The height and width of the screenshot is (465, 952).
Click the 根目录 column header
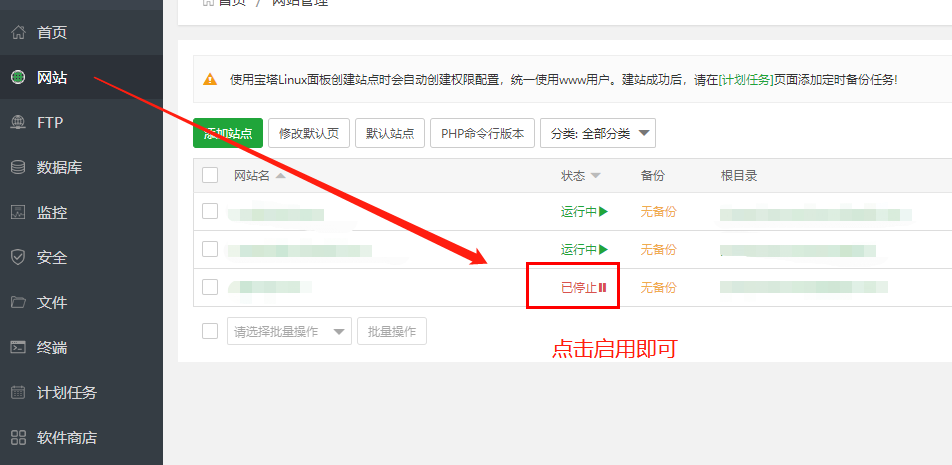click(739, 176)
